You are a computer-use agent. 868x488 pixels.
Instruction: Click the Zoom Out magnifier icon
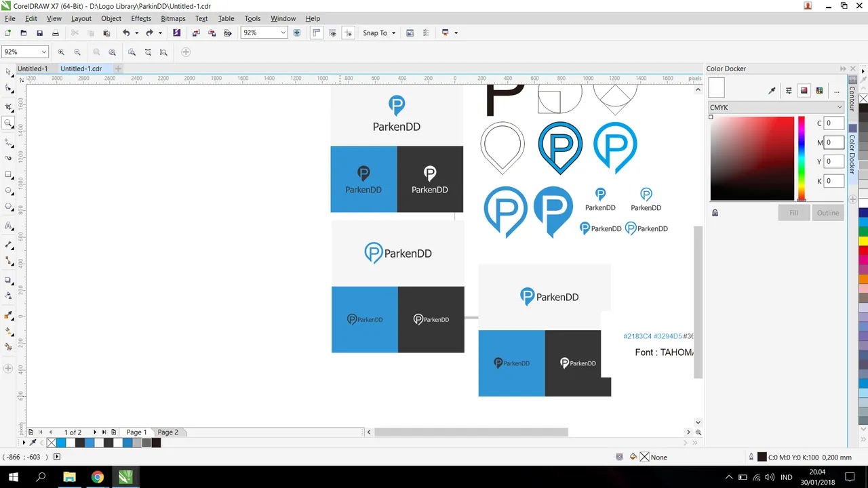[x=77, y=52]
